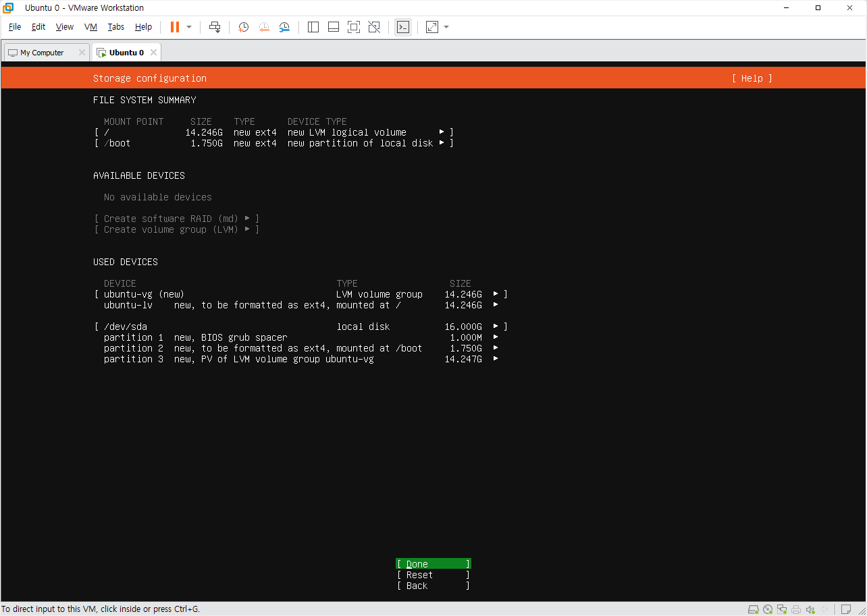Image resolution: width=867 pixels, height=616 pixels.
Task: Enter full screen mode via toolbar icon
Action: click(x=354, y=27)
